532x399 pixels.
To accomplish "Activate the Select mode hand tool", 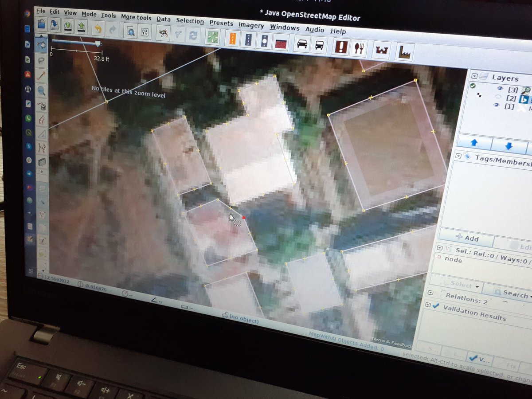I will pos(41,44).
